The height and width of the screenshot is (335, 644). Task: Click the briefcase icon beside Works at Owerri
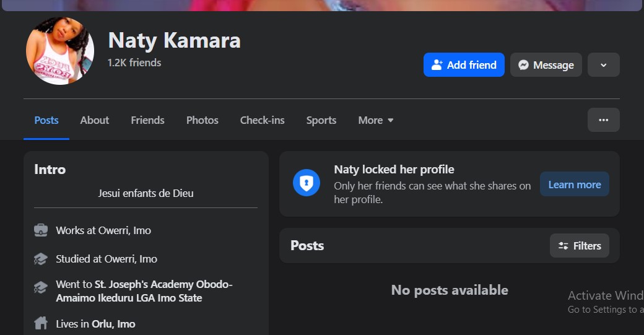coord(41,230)
